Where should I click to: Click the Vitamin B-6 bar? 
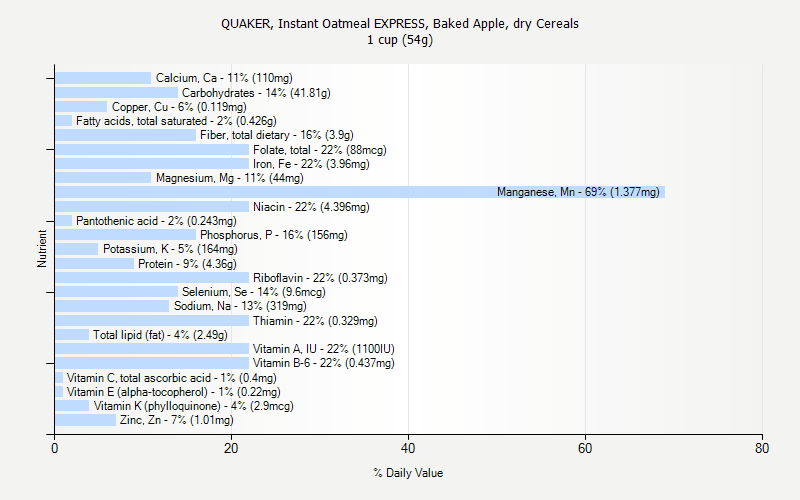152,363
